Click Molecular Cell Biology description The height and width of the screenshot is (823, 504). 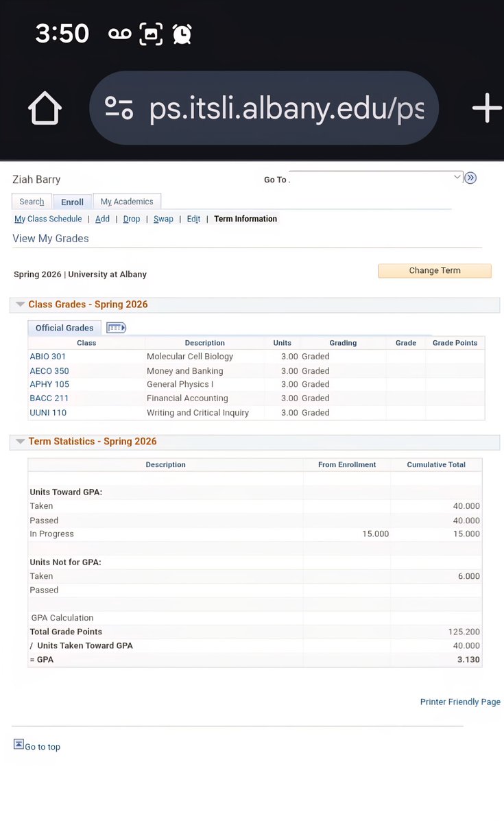pyautogui.click(x=190, y=357)
